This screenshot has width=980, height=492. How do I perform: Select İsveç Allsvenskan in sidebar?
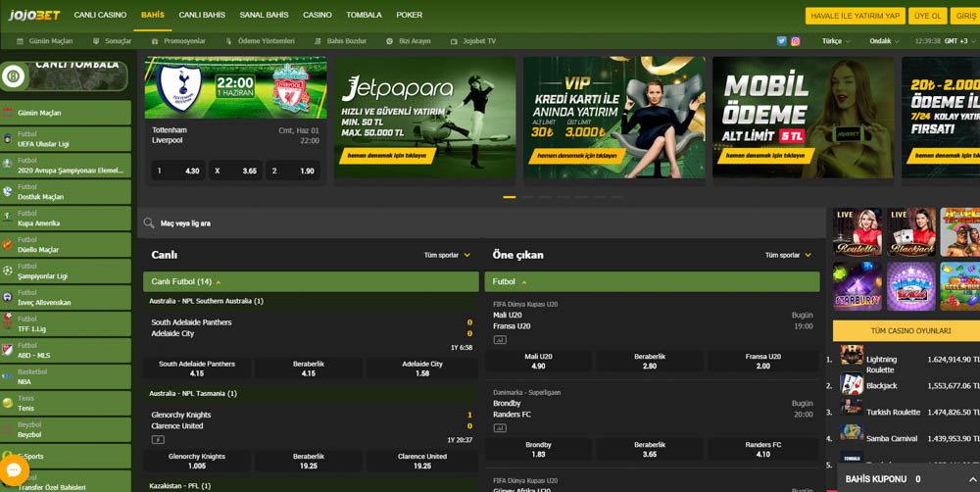66,298
